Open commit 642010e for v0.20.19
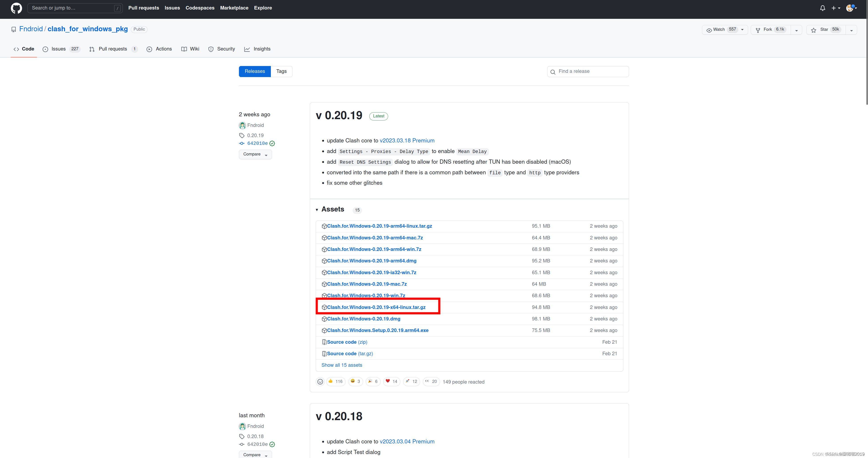The width and height of the screenshot is (868, 458). tap(257, 144)
